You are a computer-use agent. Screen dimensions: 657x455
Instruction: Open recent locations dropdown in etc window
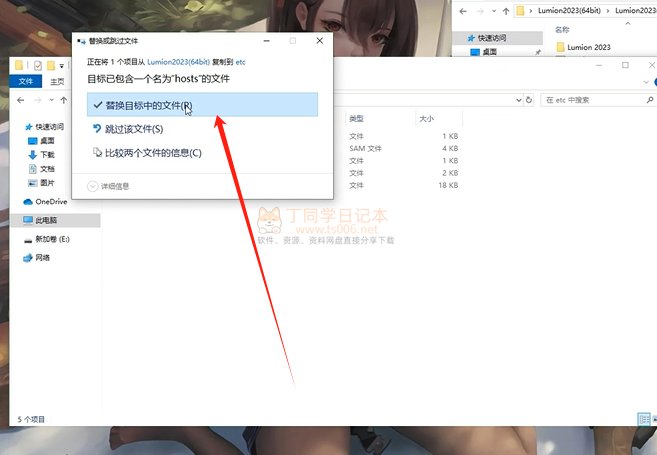click(52, 100)
